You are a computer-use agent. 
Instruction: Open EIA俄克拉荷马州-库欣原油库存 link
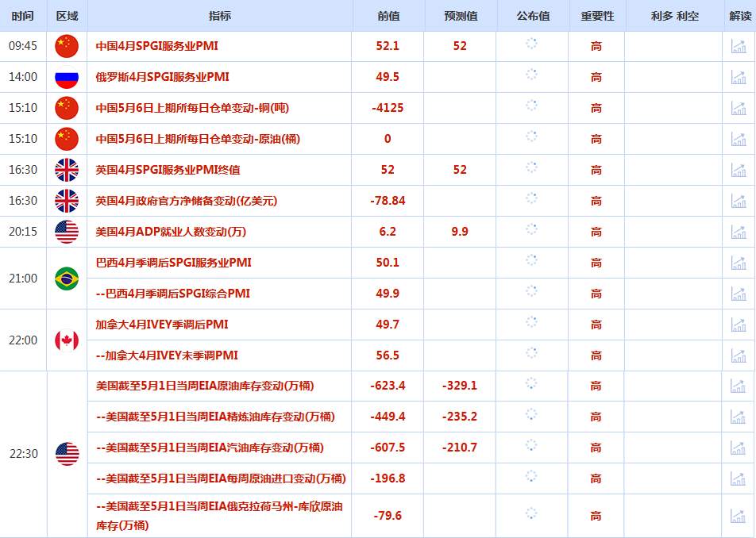click(x=219, y=516)
